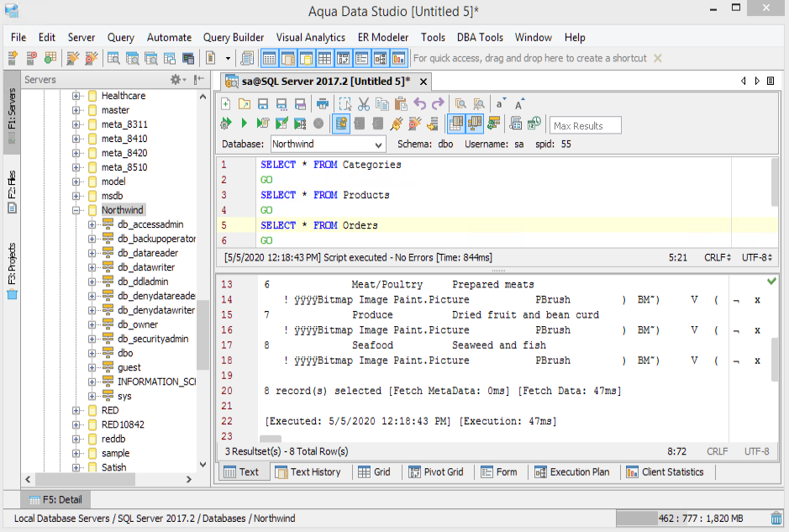Click the Max Results input field
The width and height of the screenshot is (789, 532).
(586, 125)
